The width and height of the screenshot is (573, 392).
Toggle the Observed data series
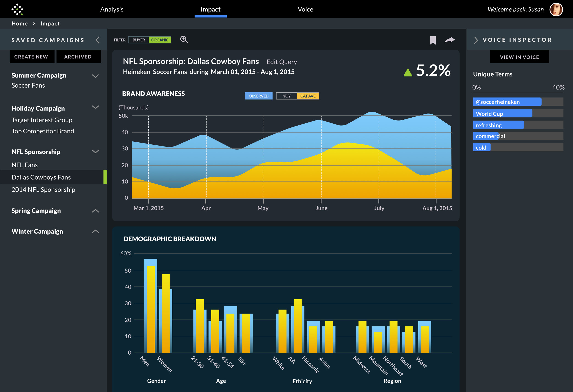click(x=258, y=96)
